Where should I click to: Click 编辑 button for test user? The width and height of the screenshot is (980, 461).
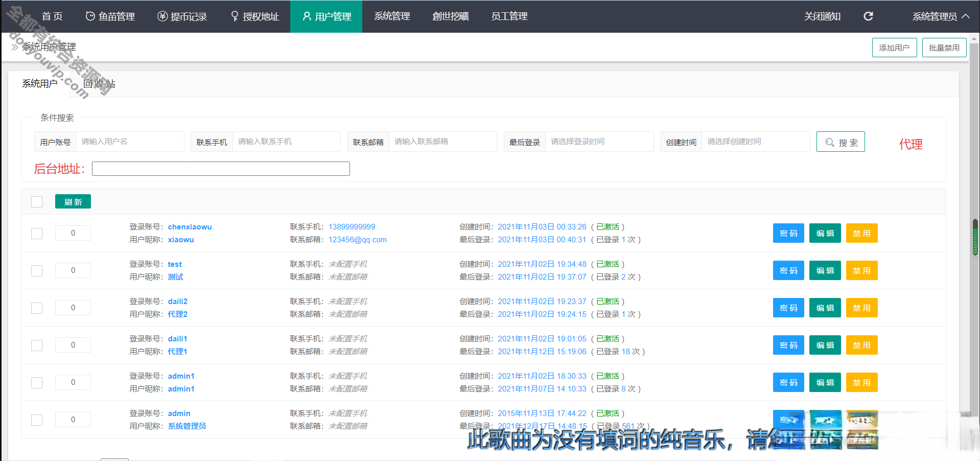pyautogui.click(x=825, y=270)
